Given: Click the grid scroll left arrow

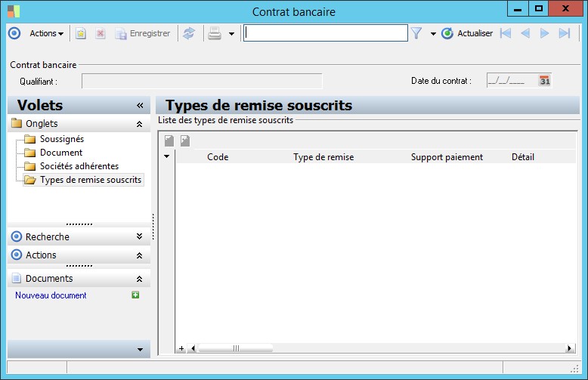Looking at the screenshot, I should (193, 348).
